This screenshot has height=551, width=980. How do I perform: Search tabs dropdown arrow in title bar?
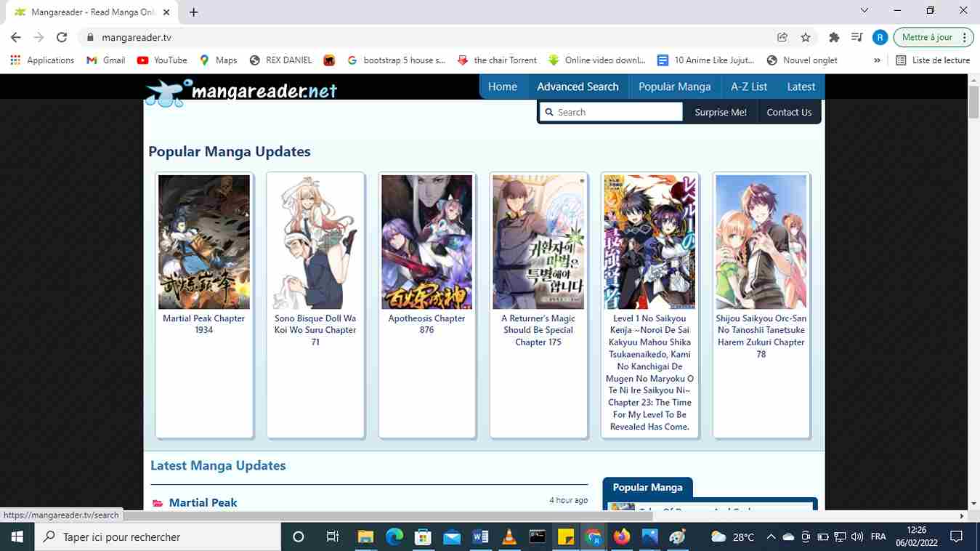(x=864, y=11)
